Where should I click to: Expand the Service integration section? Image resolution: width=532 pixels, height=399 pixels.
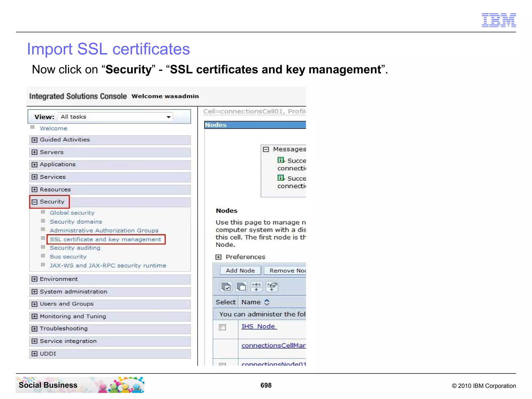click(34, 341)
